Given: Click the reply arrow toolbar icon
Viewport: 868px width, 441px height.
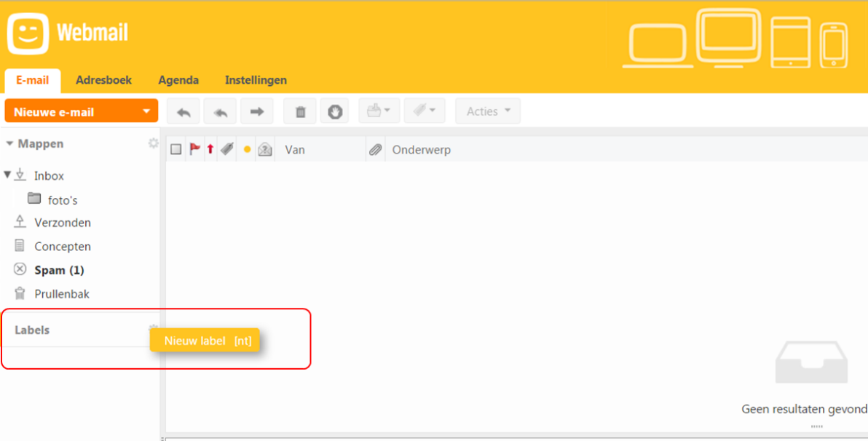Looking at the screenshot, I should [x=184, y=111].
